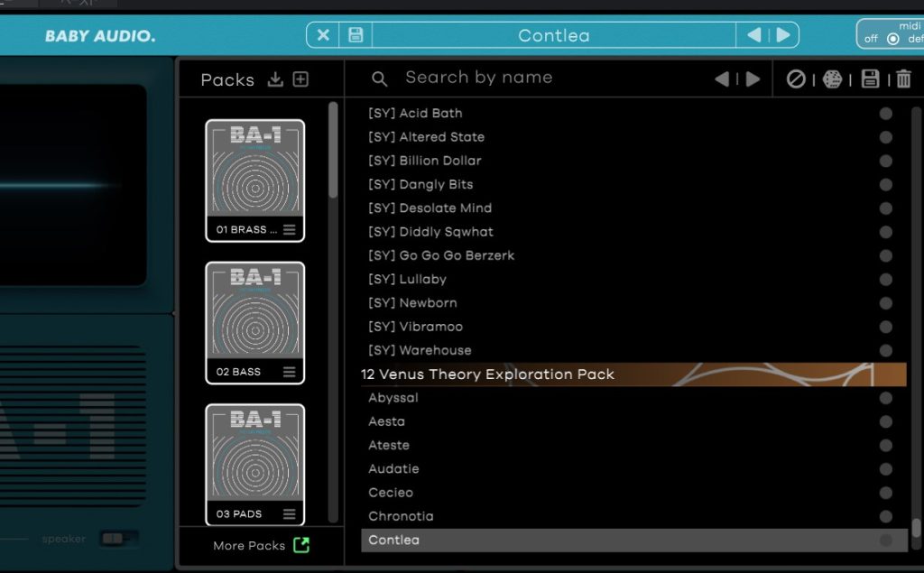Click the add new pack plus icon
The image size is (924, 573).
pos(300,79)
